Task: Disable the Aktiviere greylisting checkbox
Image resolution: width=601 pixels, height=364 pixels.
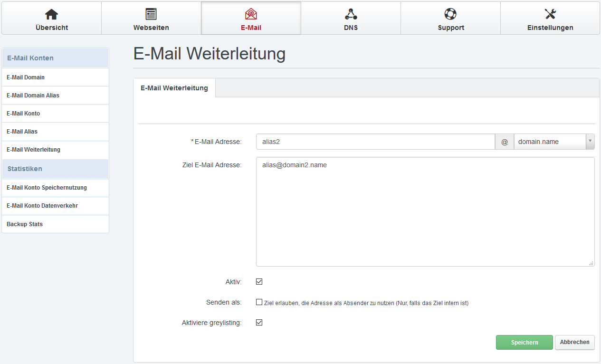Action: click(x=259, y=323)
